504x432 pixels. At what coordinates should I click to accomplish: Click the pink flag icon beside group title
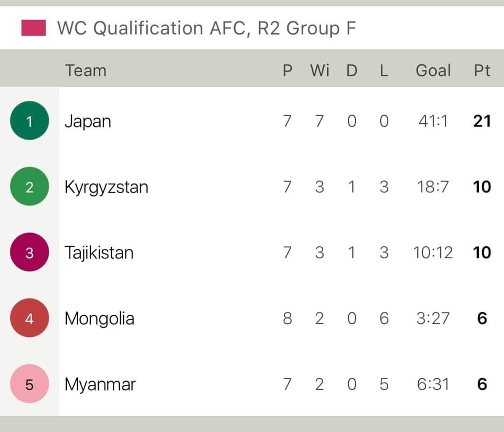click(34, 28)
